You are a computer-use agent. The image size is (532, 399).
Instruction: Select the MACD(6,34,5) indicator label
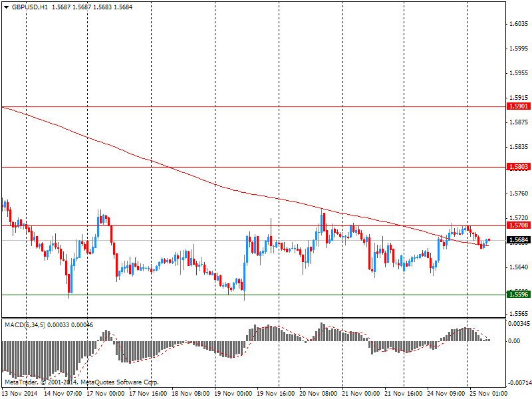(x=25, y=325)
